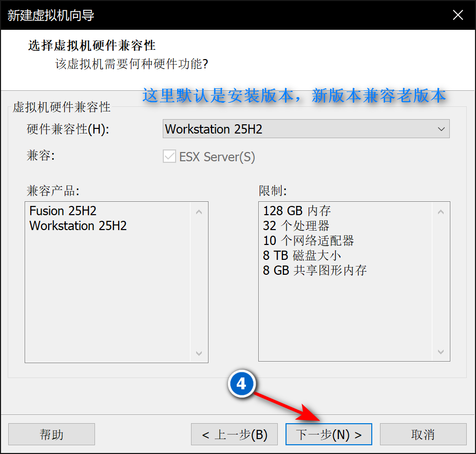Select Workstation 25H2 in the compatibility combo box

[306, 129]
